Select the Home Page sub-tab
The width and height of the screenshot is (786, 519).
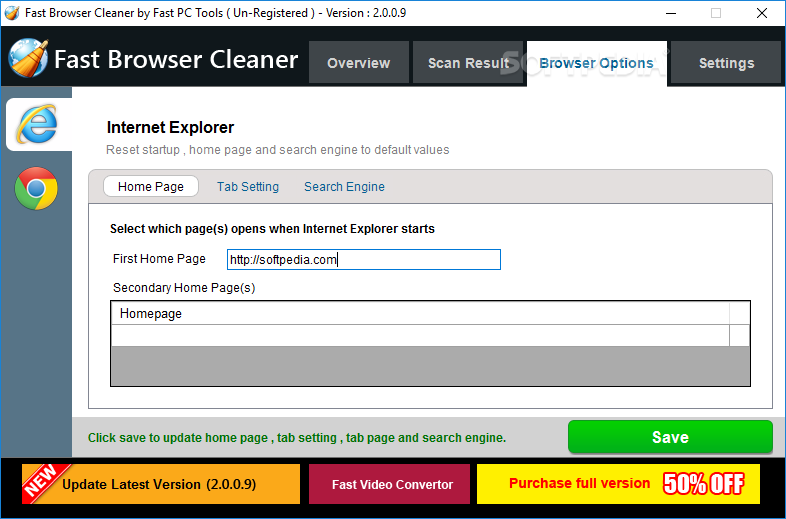point(151,187)
